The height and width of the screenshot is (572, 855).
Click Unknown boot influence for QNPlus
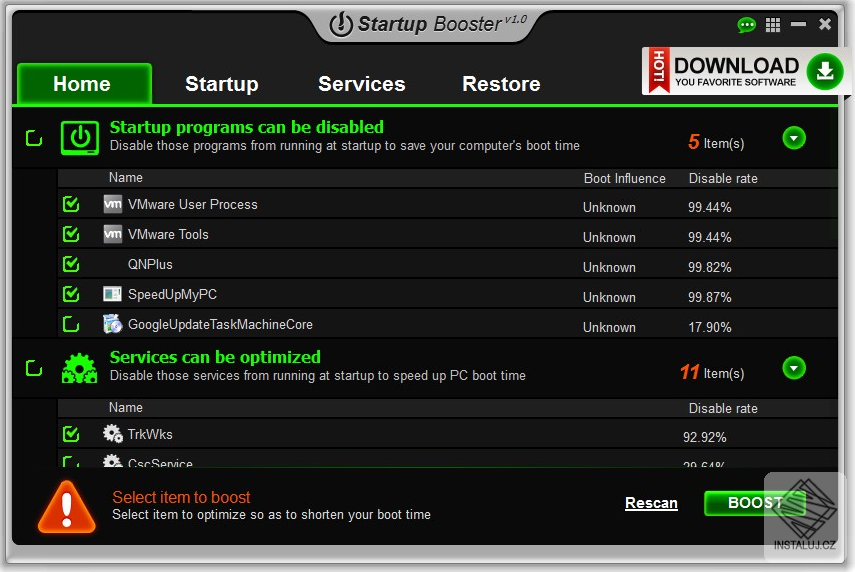(609, 267)
